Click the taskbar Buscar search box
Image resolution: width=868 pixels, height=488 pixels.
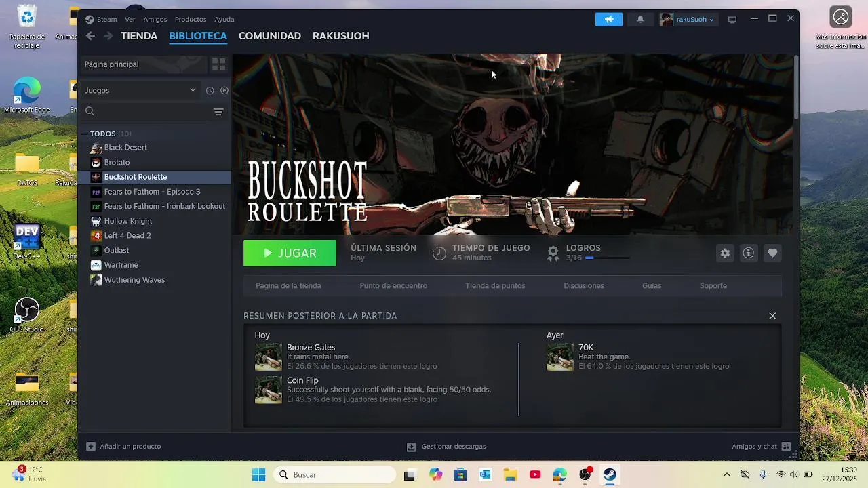click(334, 474)
